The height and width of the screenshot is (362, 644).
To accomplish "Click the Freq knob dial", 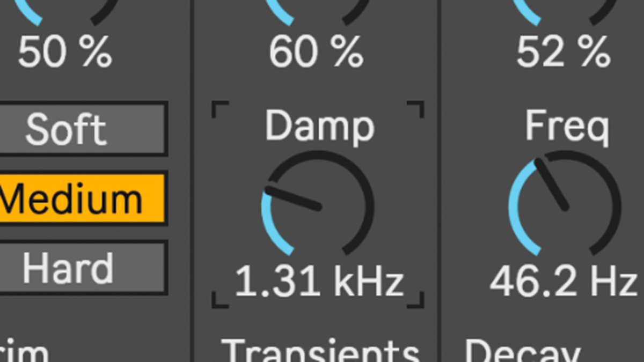I will (565, 204).
